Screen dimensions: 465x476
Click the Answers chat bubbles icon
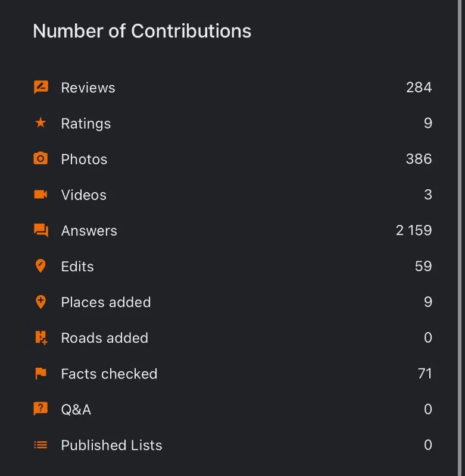click(40, 230)
